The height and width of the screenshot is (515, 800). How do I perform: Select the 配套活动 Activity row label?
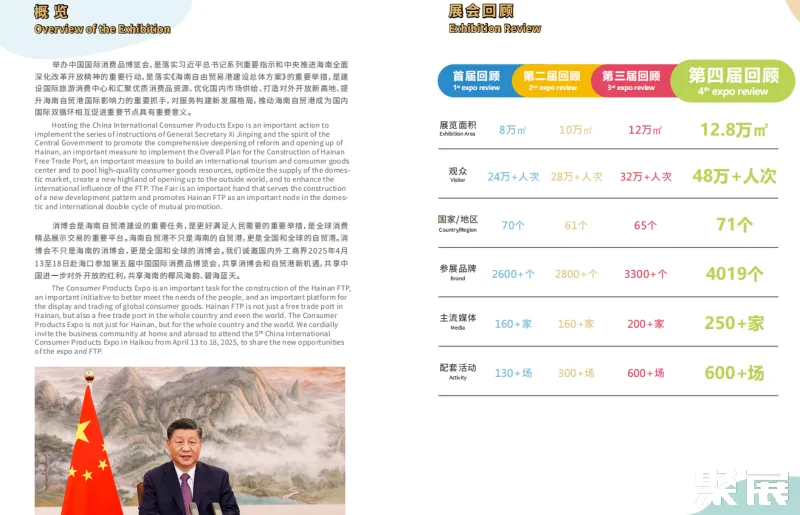(458, 371)
